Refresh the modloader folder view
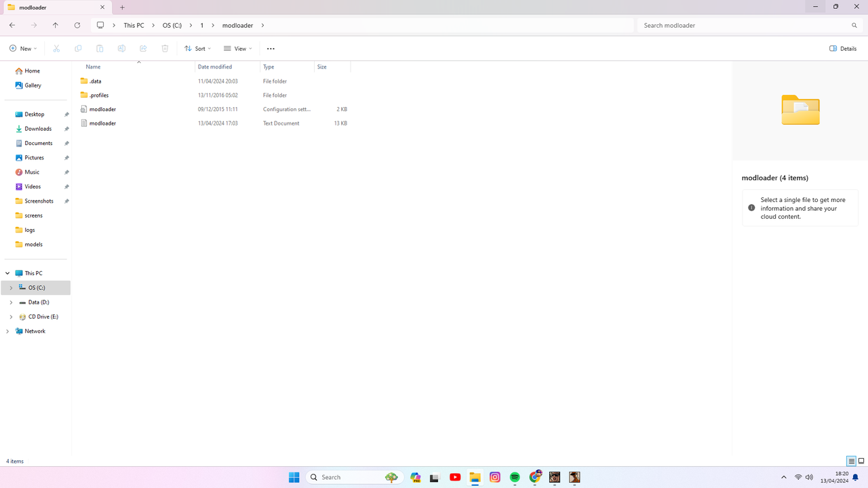 point(77,25)
